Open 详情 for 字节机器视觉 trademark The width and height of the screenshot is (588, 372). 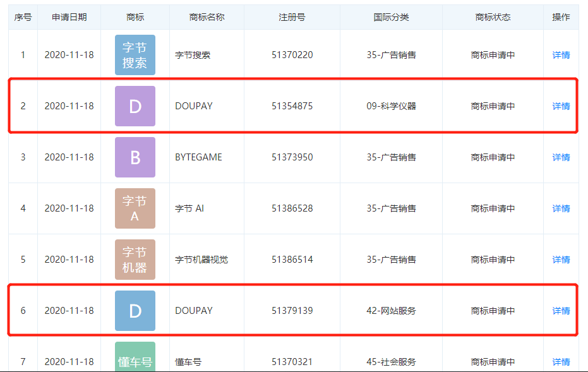click(x=561, y=260)
